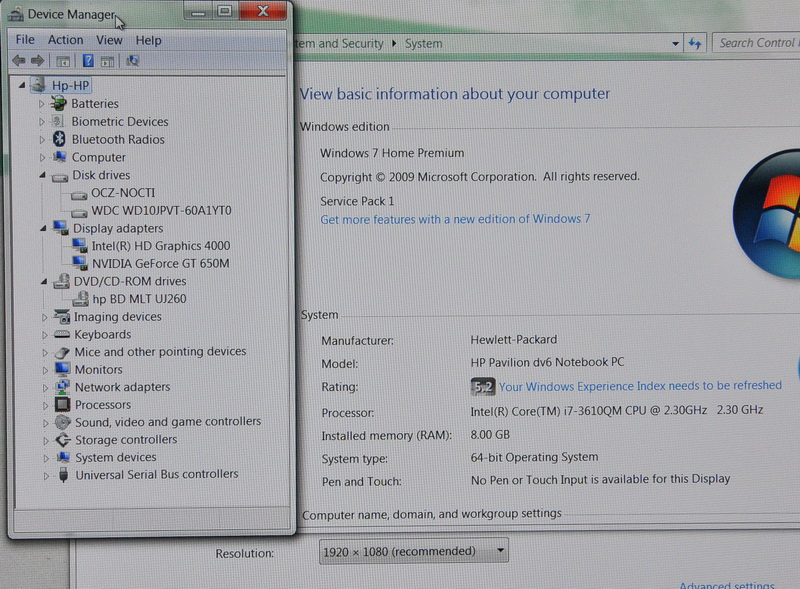Click the Bluetooth Radios icon
This screenshot has width=800, height=589.
pyautogui.click(x=59, y=139)
